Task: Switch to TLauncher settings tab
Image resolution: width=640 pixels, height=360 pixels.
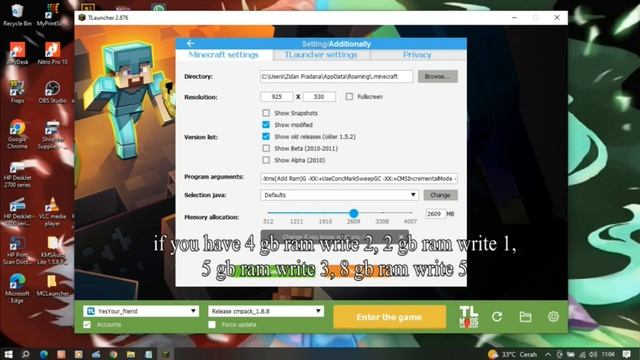Action: 321,55
